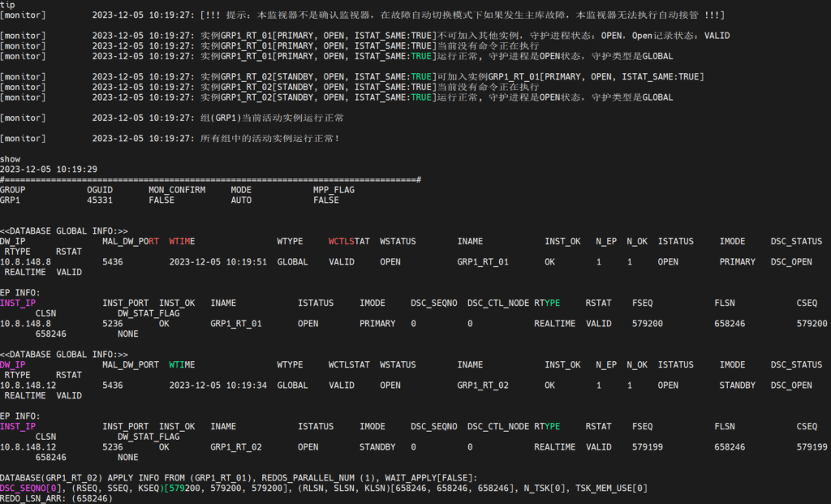Click the red-highlighted WCTLSTAT column header

coord(349,242)
